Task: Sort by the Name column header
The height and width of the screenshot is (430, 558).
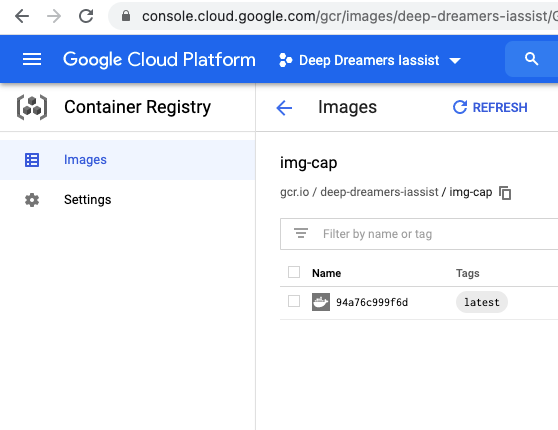Action: click(326, 273)
